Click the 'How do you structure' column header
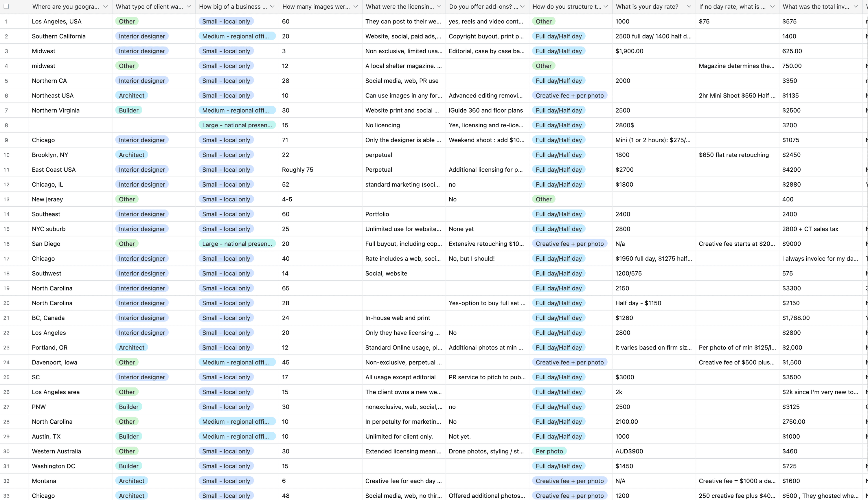Viewport: 868px width, 500px height. [567, 7]
